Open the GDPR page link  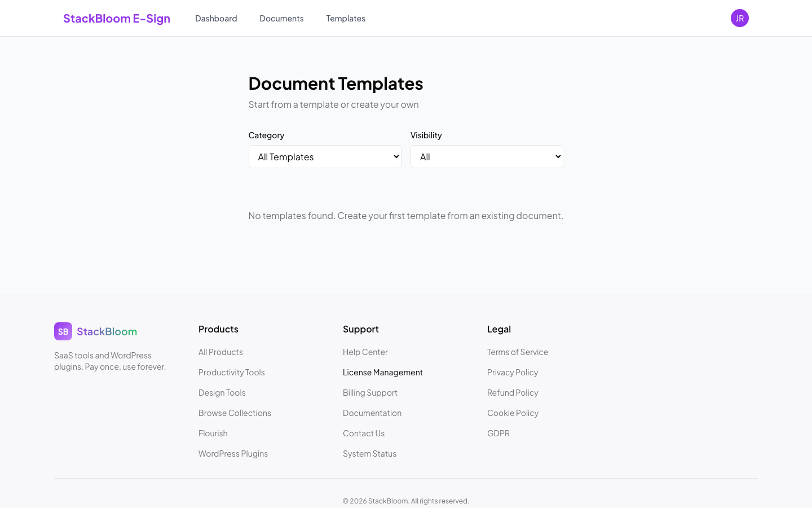pyautogui.click(x=498, y=433)
